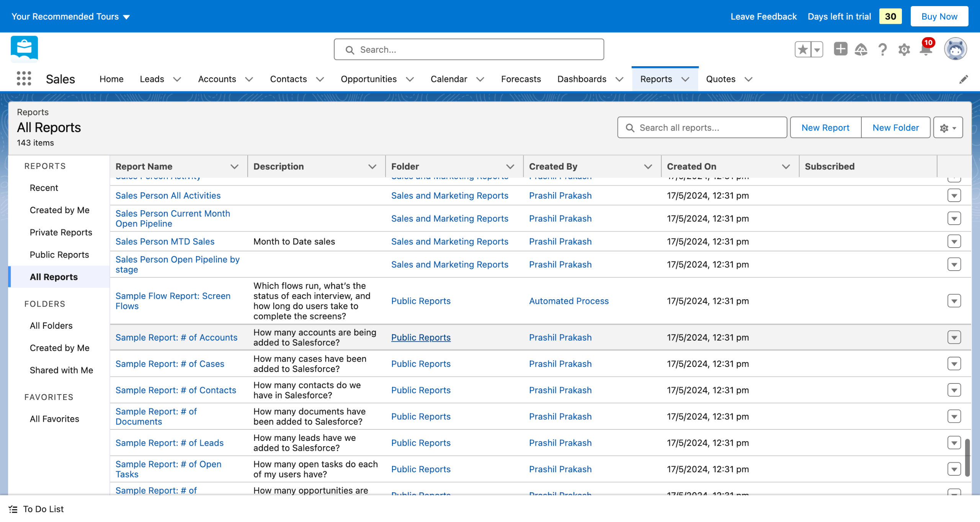The height and width of the screenshot is (522, 980).
Task: Open the user avatar profile menu
Action: pos(955,49)
